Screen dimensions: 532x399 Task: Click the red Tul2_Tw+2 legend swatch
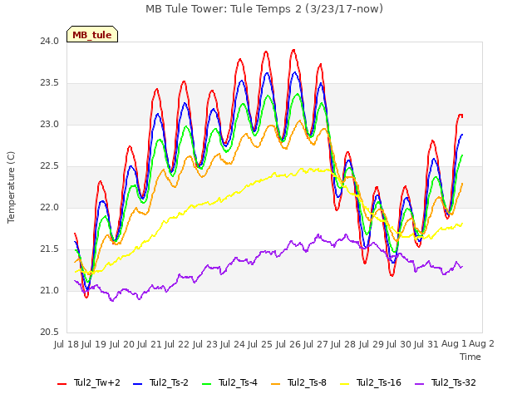(62, 383)
